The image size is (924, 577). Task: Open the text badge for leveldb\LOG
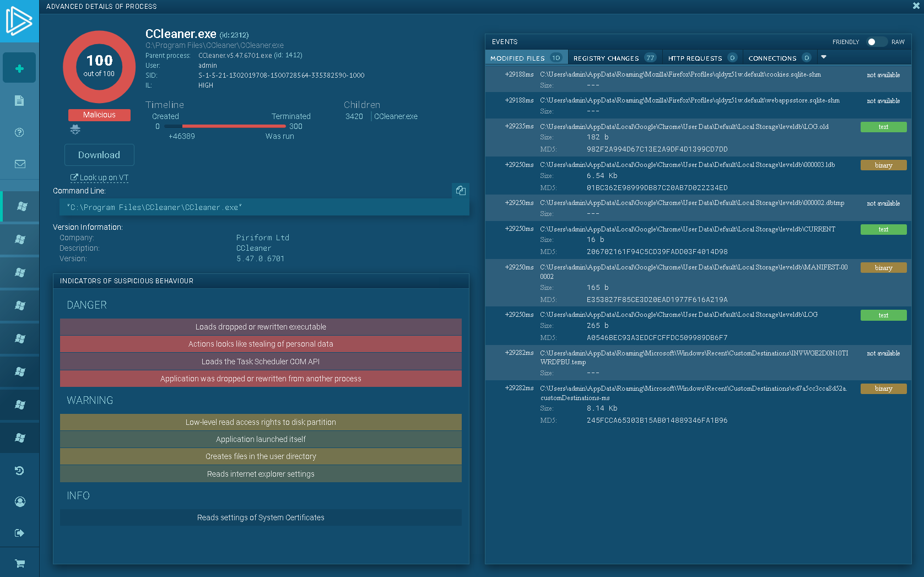883,315
